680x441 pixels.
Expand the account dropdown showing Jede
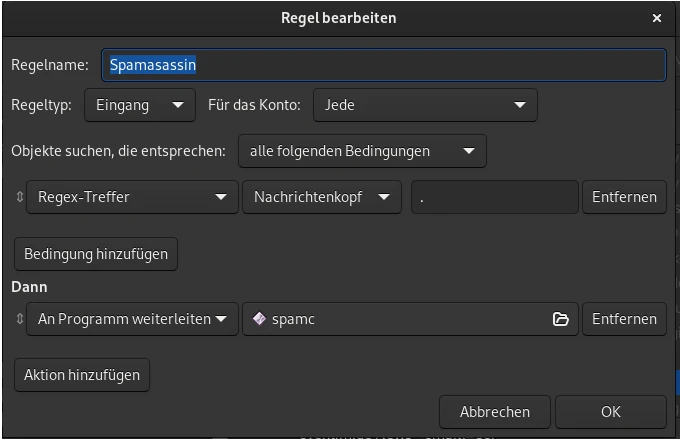(x=425, y=105)
